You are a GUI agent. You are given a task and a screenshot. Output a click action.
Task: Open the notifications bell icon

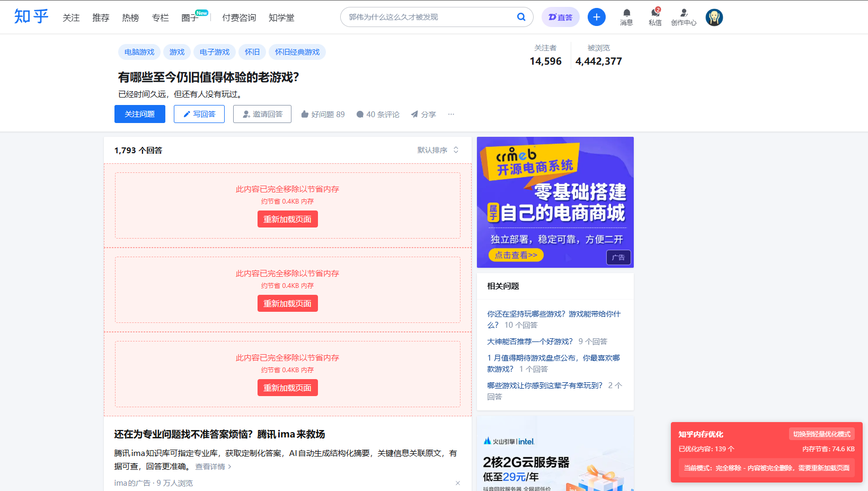626,16
